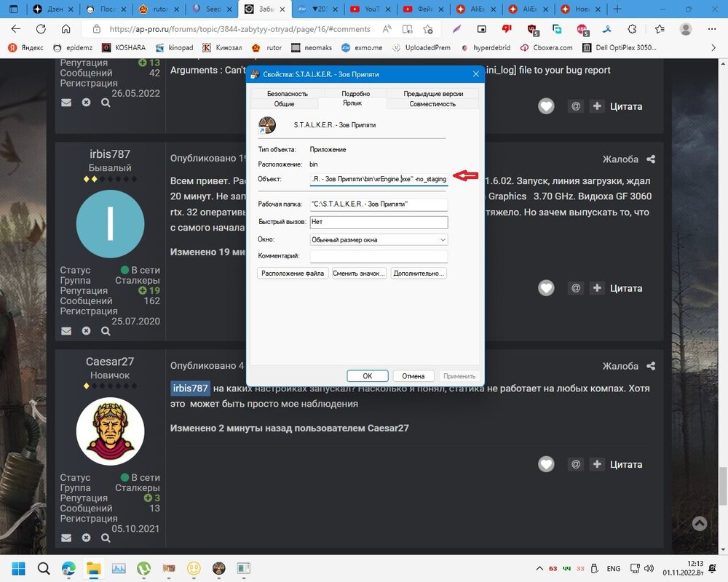Quote the irbis787 post with Цитата
The height and width of the screenshot is (582, 728).
[x=626, y=288]
